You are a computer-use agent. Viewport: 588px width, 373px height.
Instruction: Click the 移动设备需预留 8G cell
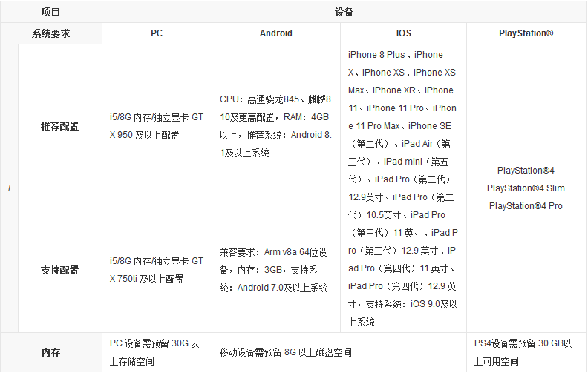pos(339,352)
